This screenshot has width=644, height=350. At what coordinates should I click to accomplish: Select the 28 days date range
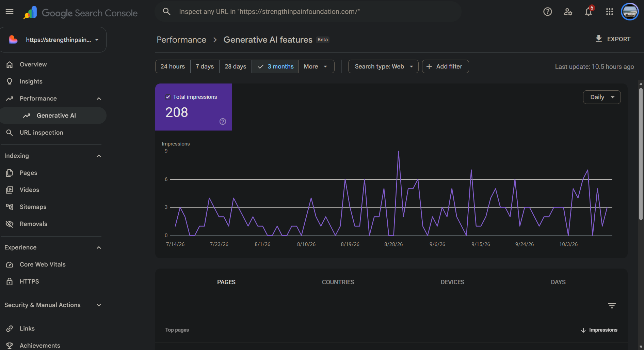click(236, 66)
